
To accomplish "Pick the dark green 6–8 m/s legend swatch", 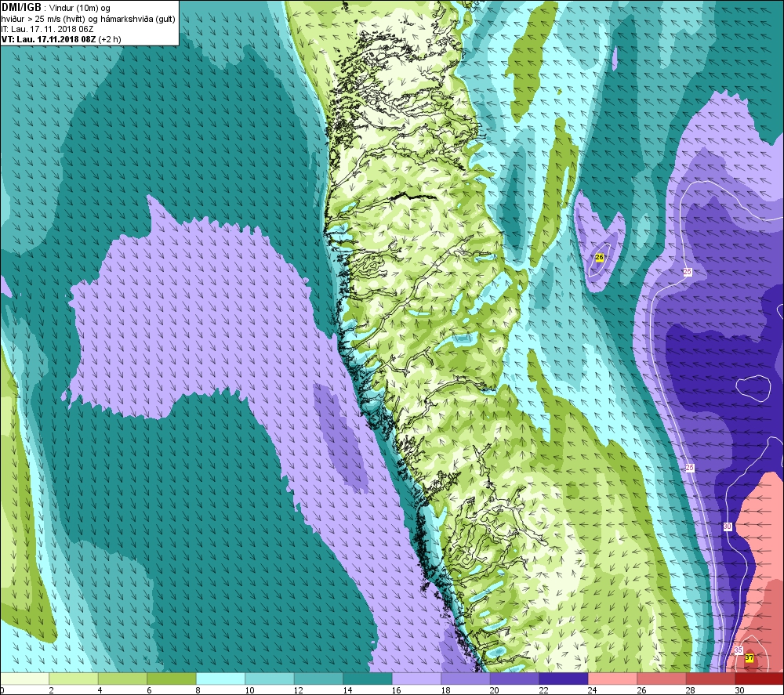I will (172, 679).
